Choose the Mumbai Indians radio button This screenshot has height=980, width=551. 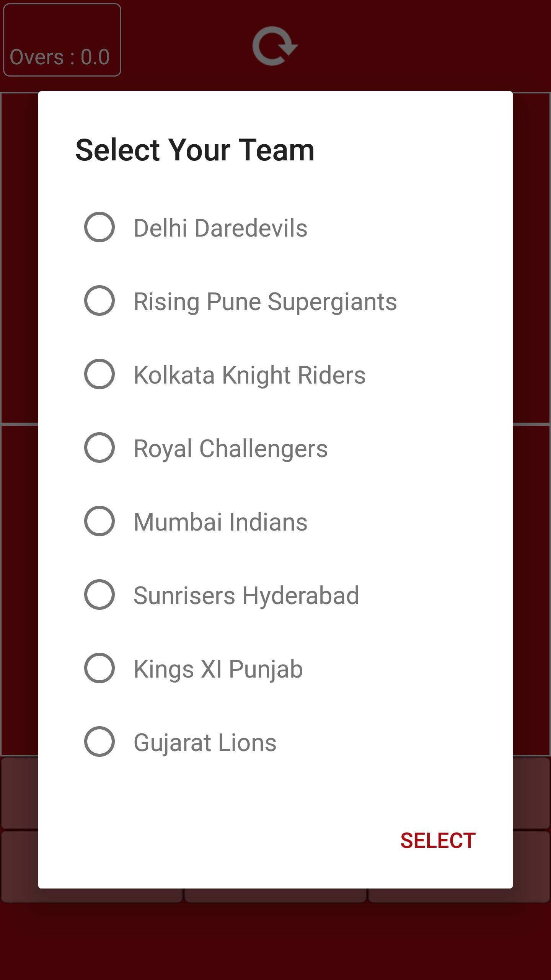[99, 521]
